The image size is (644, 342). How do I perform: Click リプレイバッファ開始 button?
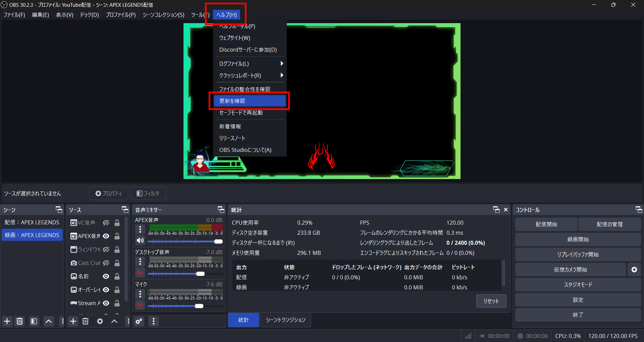[578, 254]
